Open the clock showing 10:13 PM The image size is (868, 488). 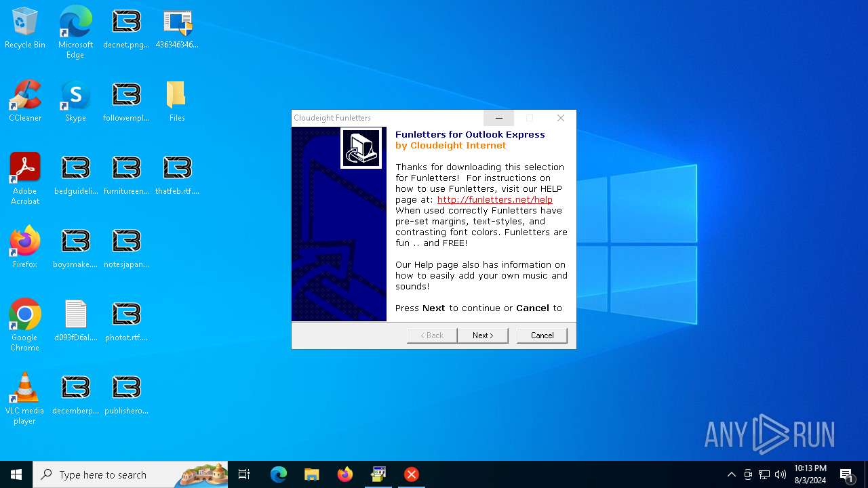coord(810,474)
